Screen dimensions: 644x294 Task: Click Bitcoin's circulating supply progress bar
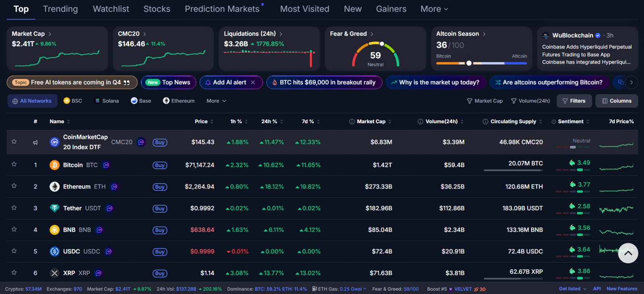513,170
